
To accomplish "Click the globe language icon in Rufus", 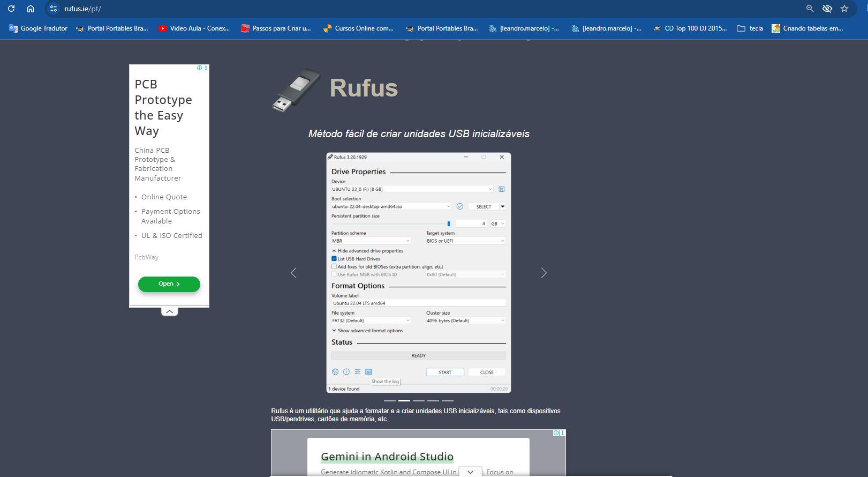I will pos(335,372).
